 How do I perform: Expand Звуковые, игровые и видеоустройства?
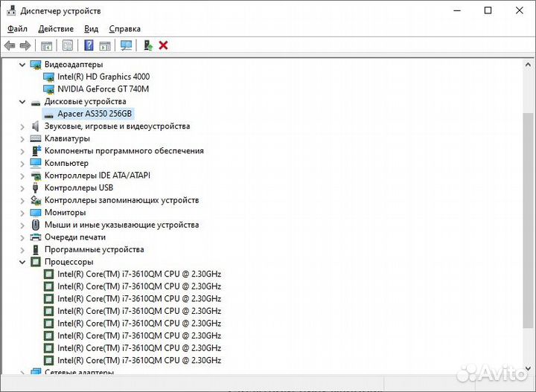pyautogui.click(x=22, y=126)
